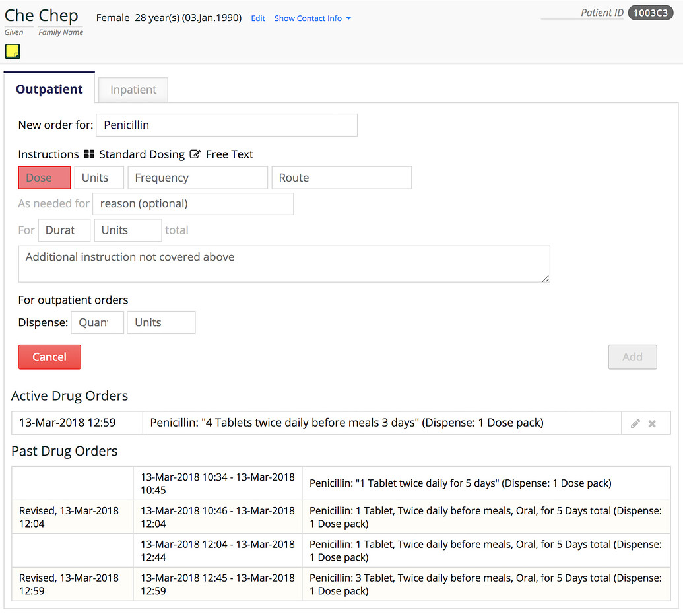683x616 pixels.
Task: Click the Dispense Quantity field
Action: click(97, 322)
